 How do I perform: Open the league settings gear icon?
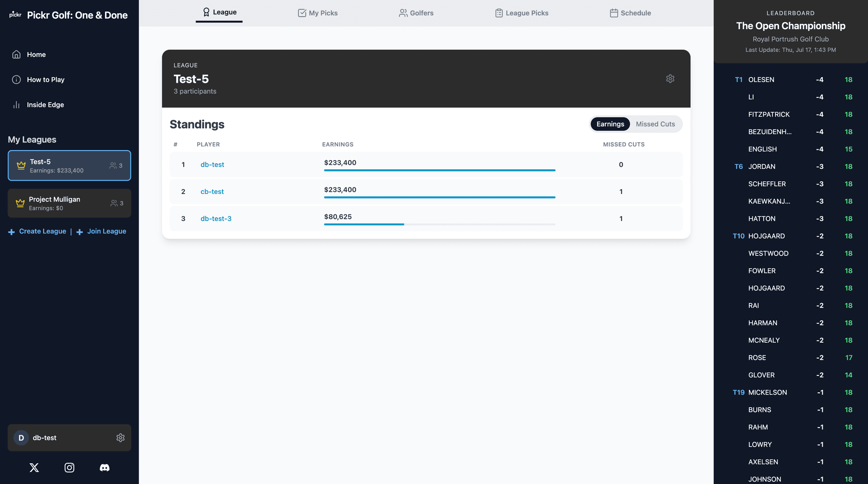pyautogui.click(x=670, y=79)
